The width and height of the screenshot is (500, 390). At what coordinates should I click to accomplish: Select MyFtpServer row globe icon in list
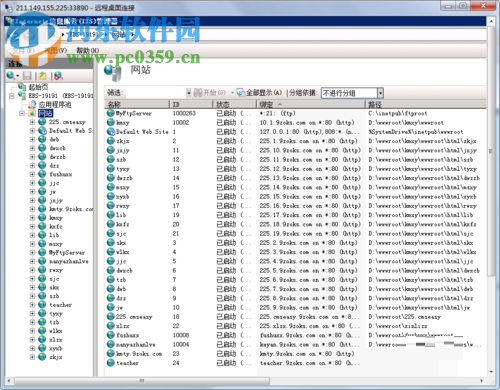coord(111,113)
